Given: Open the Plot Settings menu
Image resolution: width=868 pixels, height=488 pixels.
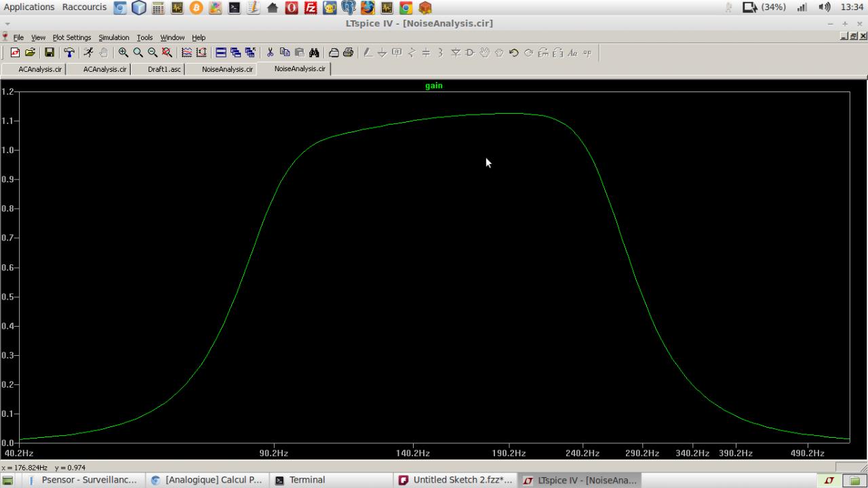Looking at the screenshot, I should click(x=72, y=37).
